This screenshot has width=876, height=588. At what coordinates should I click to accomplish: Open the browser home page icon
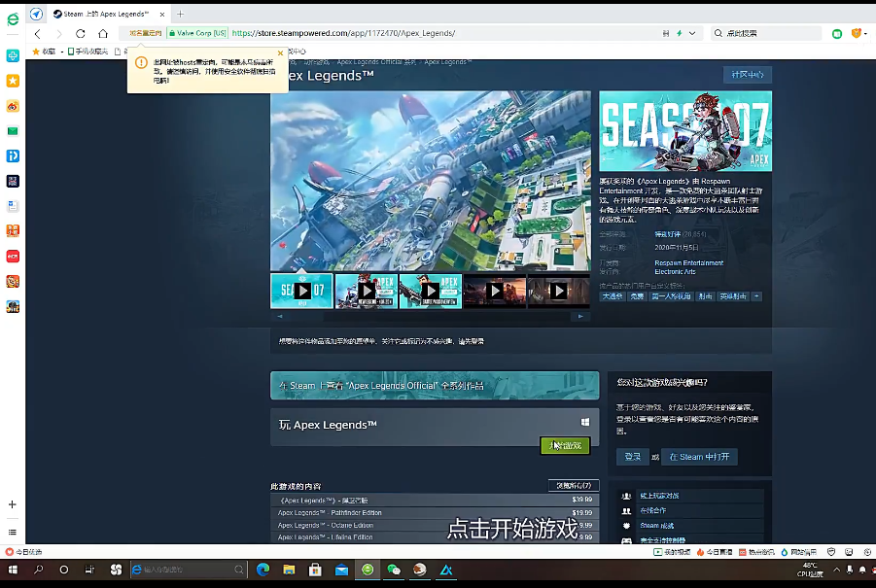coord(103,33)
